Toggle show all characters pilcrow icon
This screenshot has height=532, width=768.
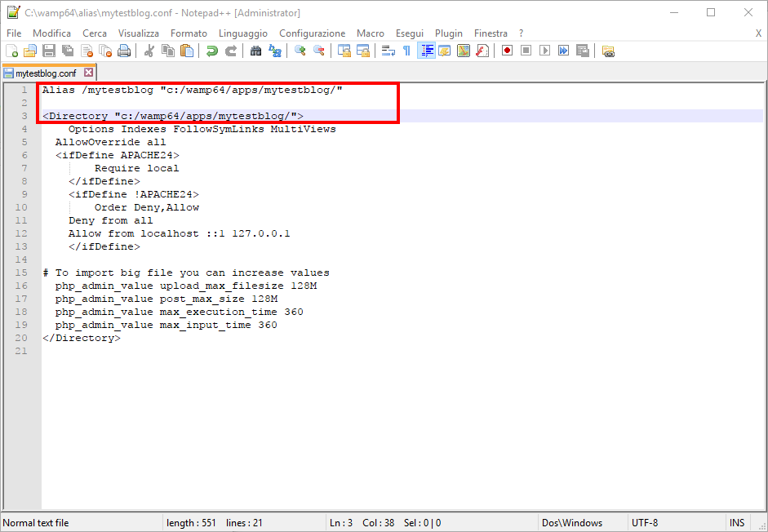point(406,51)
